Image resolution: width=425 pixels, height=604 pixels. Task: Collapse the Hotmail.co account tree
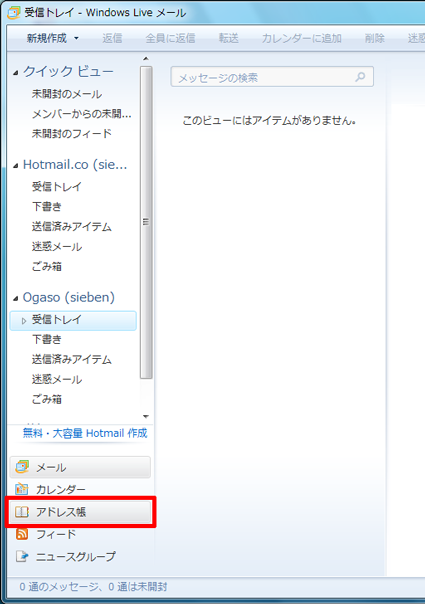[16, 166]
